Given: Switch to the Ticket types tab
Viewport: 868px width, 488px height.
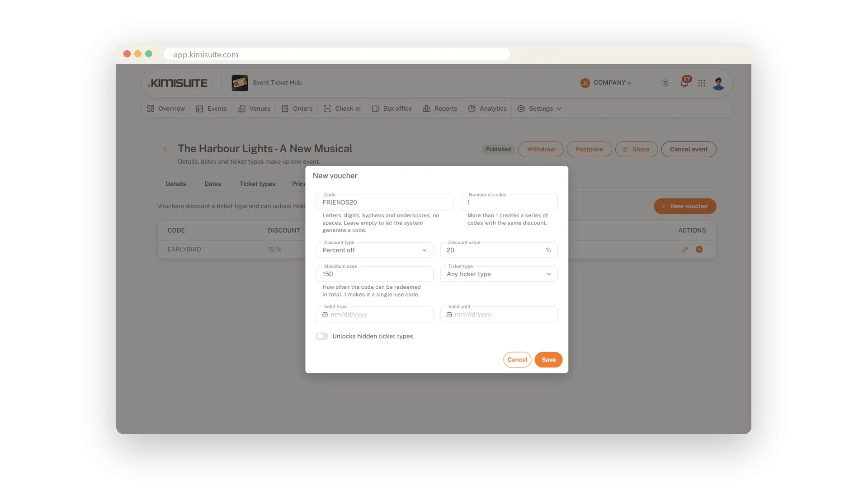Looking at the screenshot, I should pyautogui.click(x=257, y=184).
